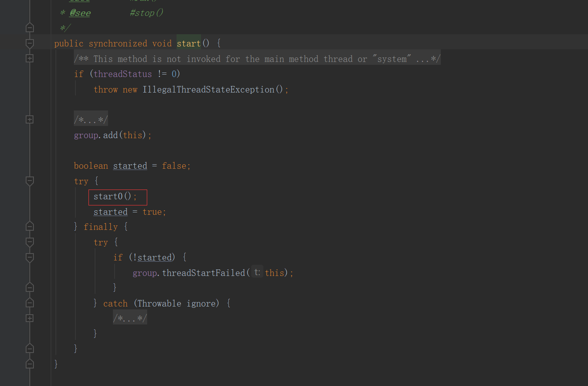Click the 'try' keyword above start0()
The width and height of the screenshot is (588, 386).
81,181
